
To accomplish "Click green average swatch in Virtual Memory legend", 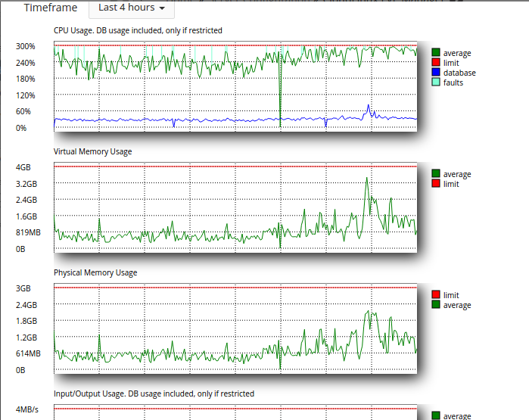I will pos(436,173).
